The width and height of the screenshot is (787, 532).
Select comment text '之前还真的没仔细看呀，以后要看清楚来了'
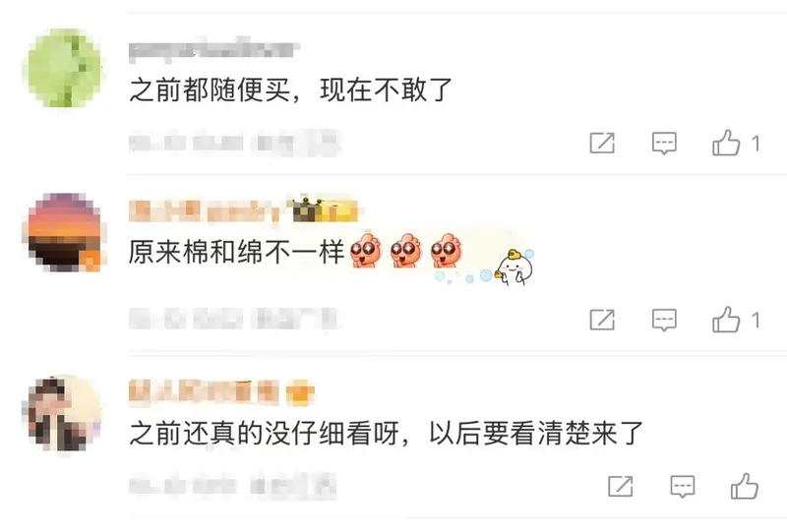pos(386,433)
